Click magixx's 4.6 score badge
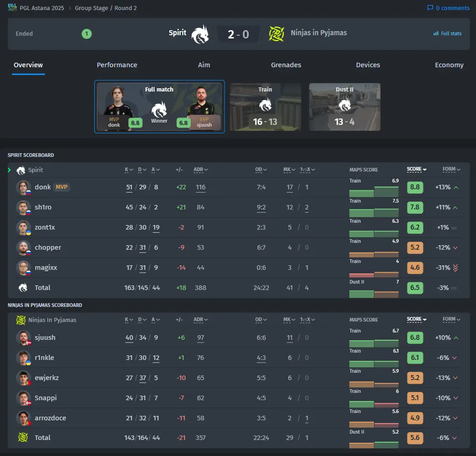This screenshot has width=476, height=456. click(x=415, y=268)
